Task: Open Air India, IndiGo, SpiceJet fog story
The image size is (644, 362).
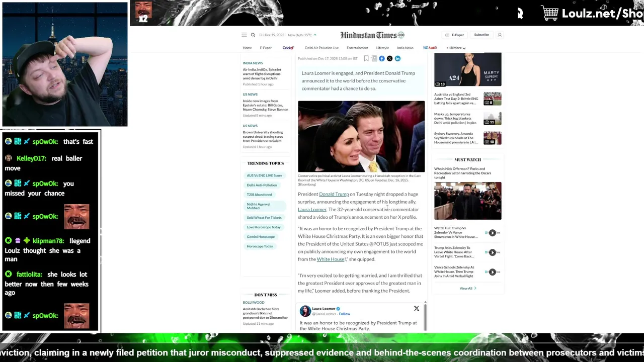Action: (x=262, y=74)
